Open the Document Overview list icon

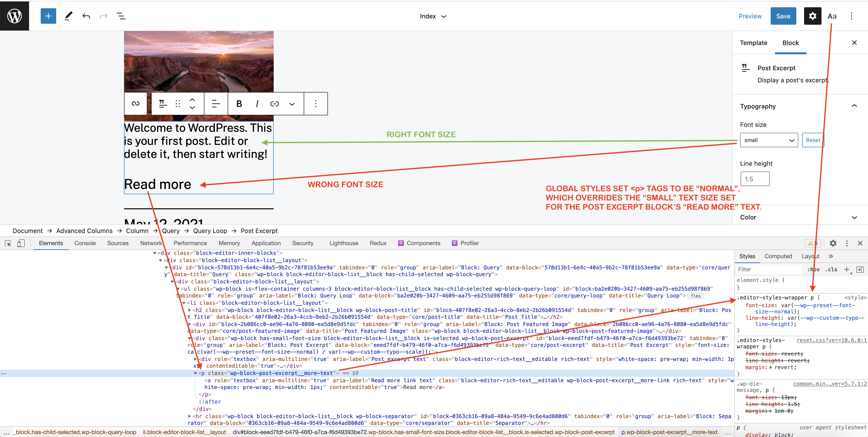tap(121, 16)
